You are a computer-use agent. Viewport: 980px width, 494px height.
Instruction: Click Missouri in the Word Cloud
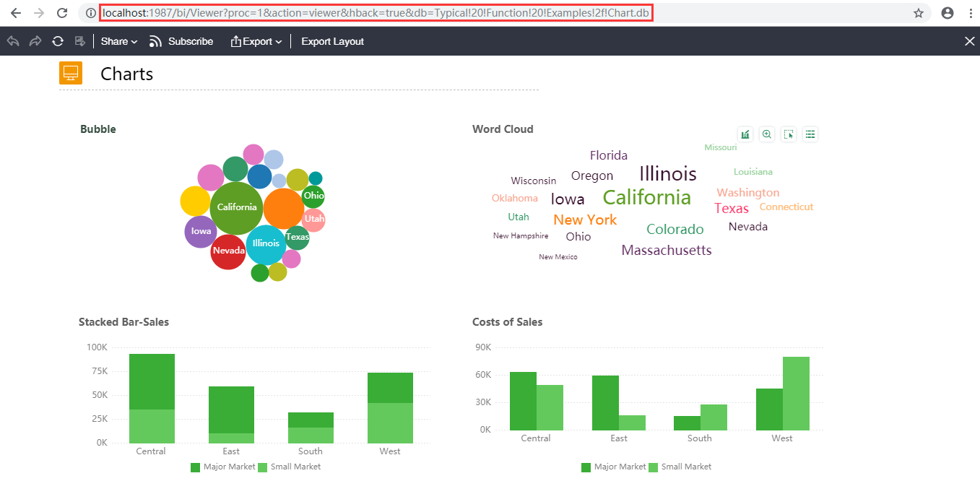[721, 147]
